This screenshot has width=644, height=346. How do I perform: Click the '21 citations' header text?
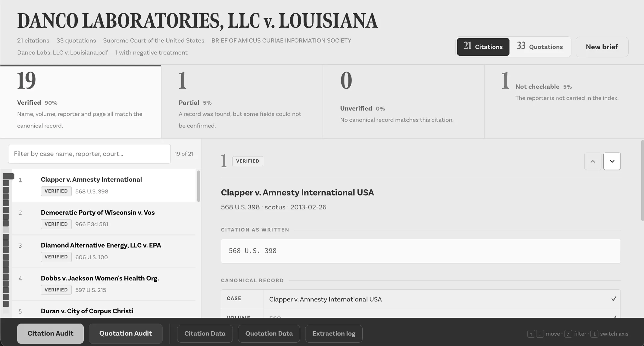(33, 40)
